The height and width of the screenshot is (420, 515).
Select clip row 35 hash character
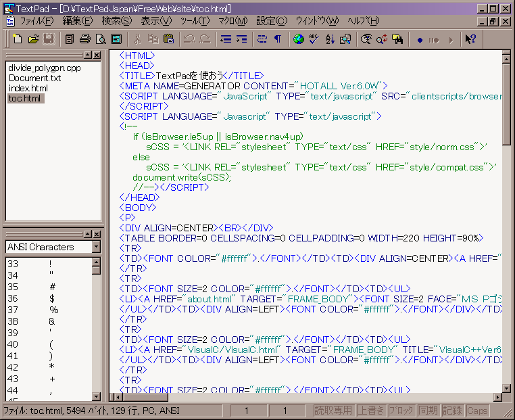click(x=49, y=287)
